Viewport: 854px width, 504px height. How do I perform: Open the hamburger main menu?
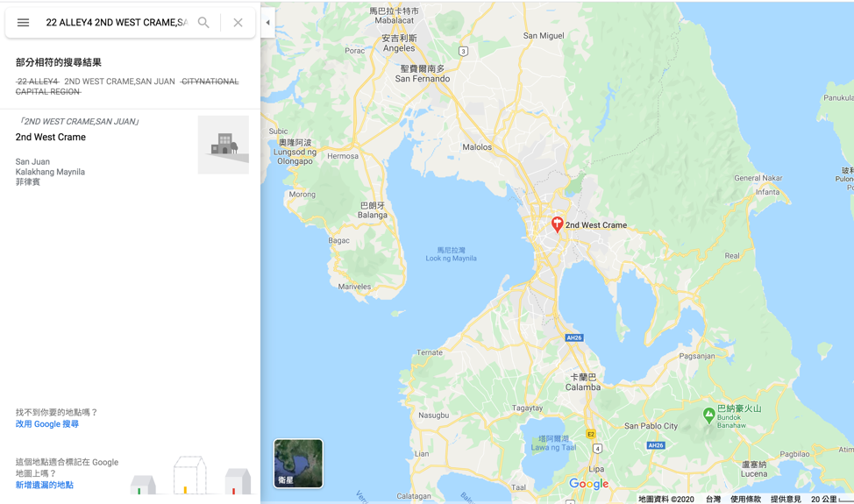point(23,22)
